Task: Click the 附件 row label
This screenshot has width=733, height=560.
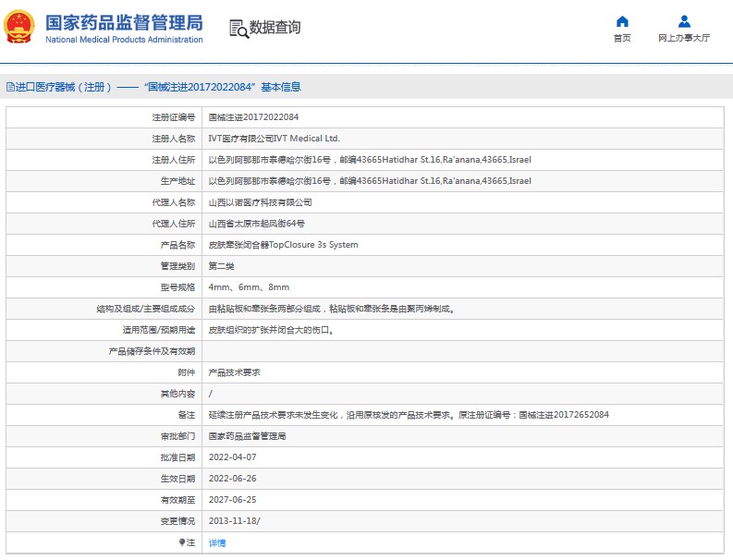Action: tap(187, 372)
